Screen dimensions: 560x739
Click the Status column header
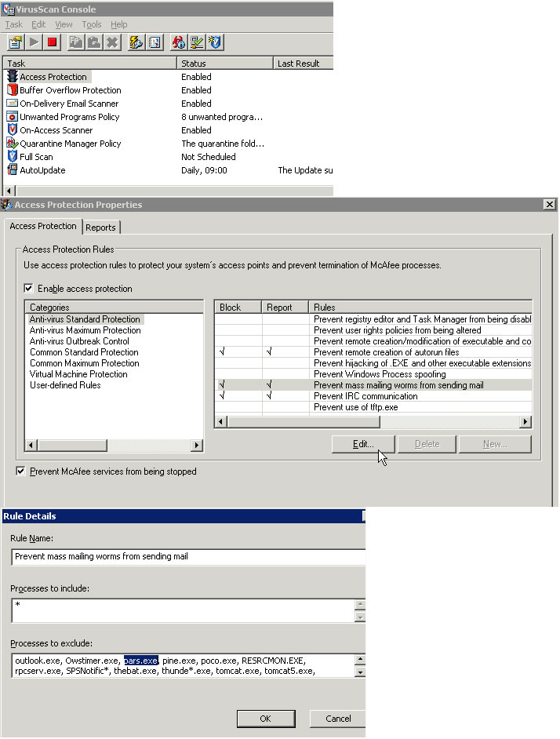point(225,64)
